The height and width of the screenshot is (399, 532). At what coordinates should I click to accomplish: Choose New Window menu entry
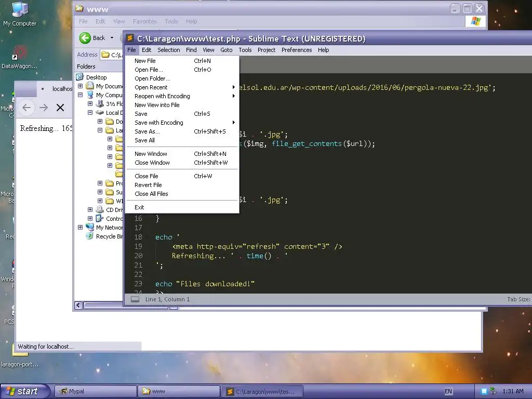[x=182, y=154]
